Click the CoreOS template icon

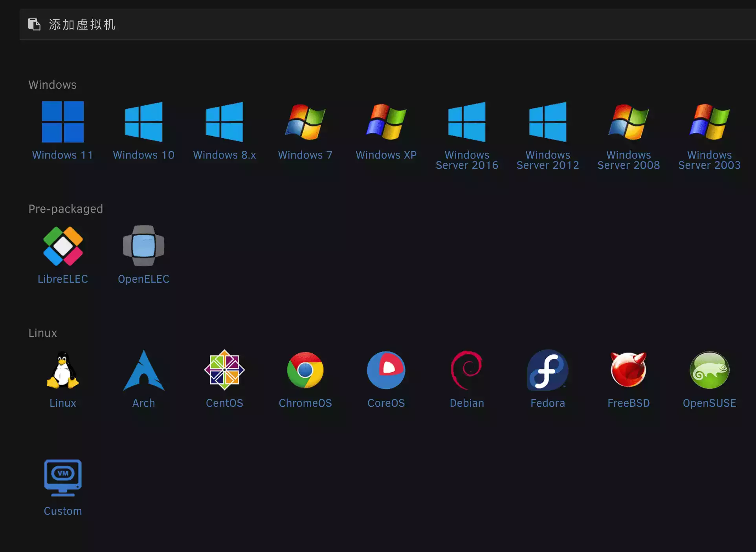tap(386, 370)
